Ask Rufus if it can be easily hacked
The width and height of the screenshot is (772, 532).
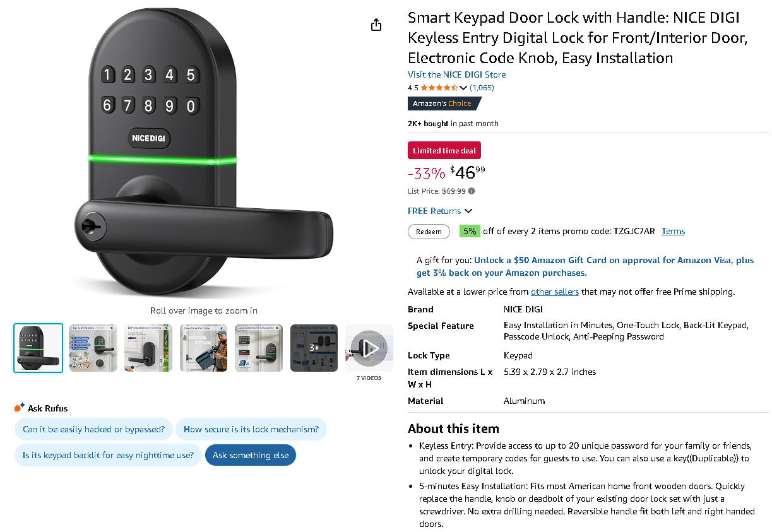93,429
